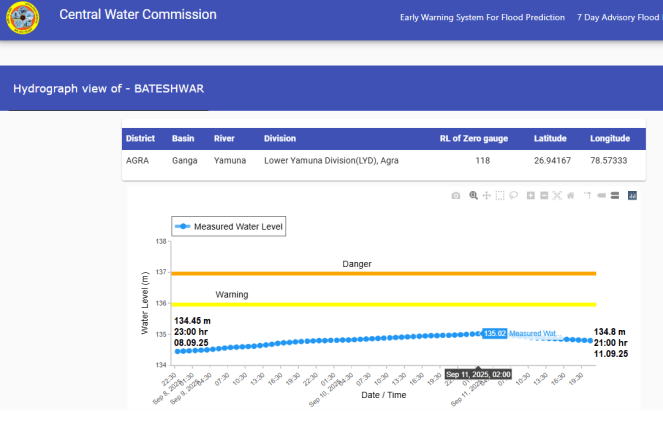Image resolution: width=663 pixels, height=431 pixels.
Task: Download plot as PNG camera icon
Action: click(456, 196)
